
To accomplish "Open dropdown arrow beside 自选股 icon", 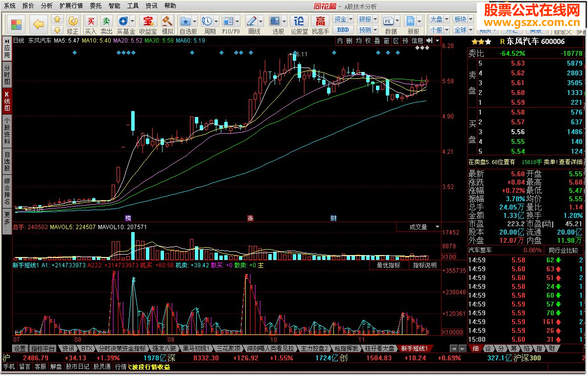I will pos(194,22).
